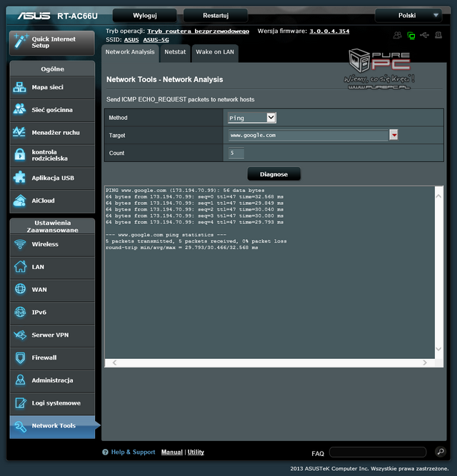Viewport: 457px width, 476px height.
Task: Open the Target host list arrow
Action: tap(393, 135)
